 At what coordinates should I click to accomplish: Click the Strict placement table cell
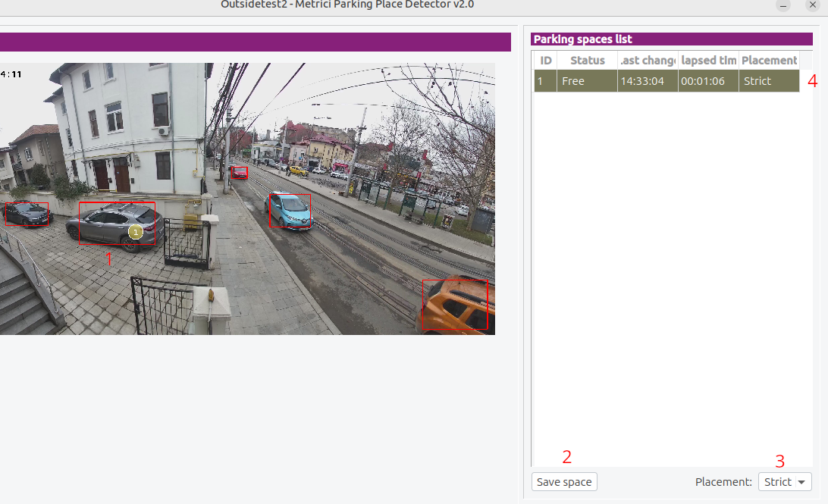(769, 81)
